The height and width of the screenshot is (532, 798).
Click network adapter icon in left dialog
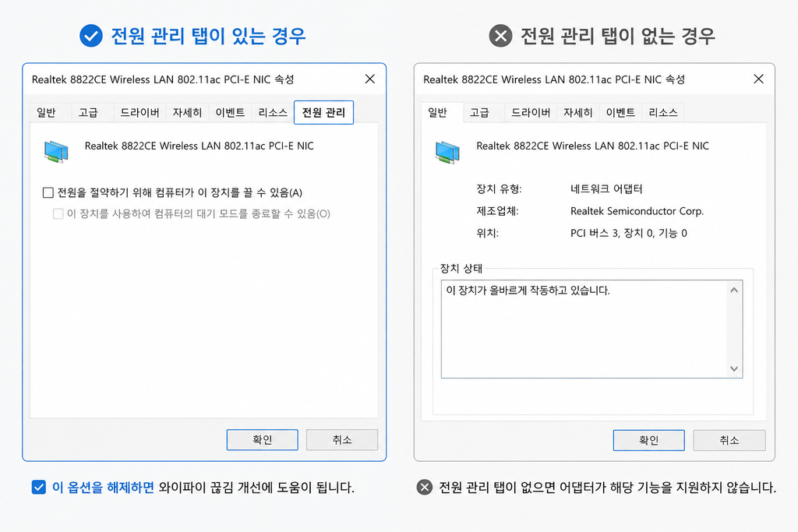tap(56, 152)
